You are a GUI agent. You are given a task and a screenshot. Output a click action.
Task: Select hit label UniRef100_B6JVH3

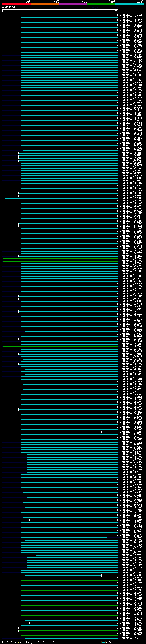[x=131, y=301]
